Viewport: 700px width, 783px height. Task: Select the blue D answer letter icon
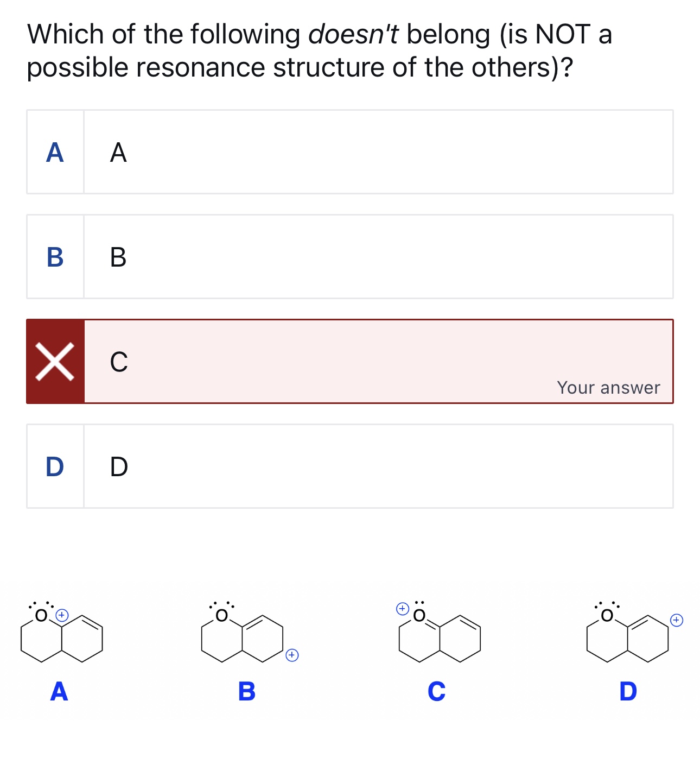click(54, 466)
